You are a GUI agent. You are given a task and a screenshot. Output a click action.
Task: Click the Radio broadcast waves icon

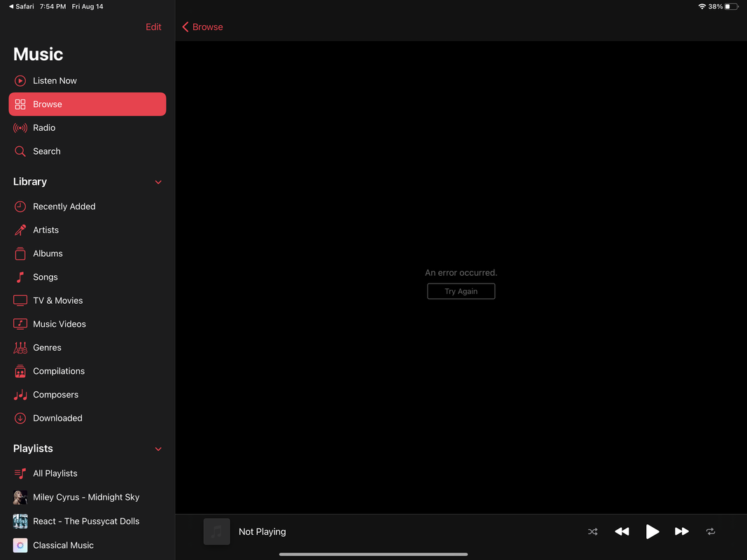(x=20, y=127)
